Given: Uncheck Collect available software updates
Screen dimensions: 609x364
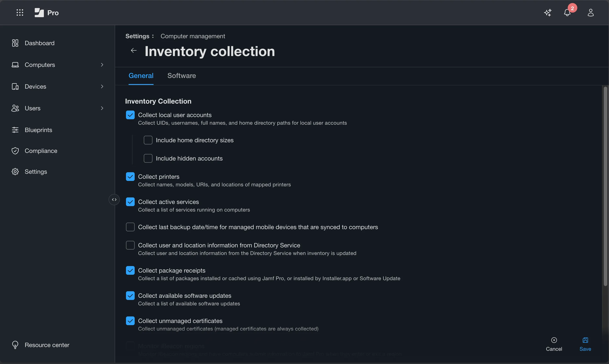Looking at the screenshot, I should tap(130, 296).
